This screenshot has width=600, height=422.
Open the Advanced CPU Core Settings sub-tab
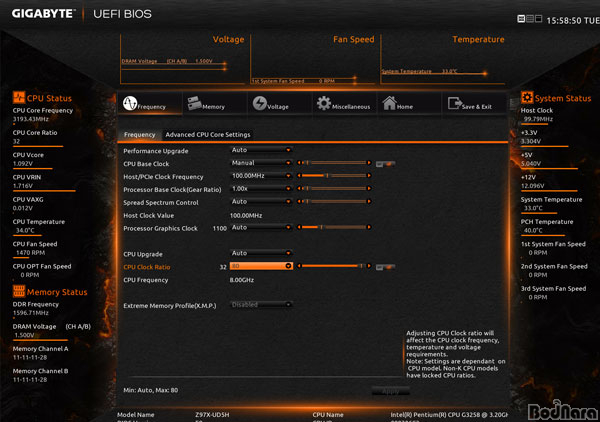[x=208, y=135]
